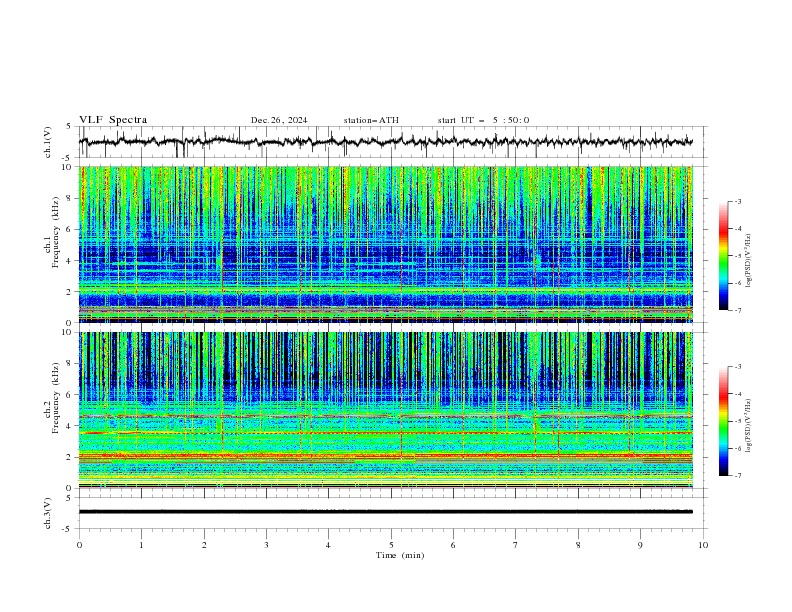The width and height of the screenshot is (792, 612).
Task: Click the "-3" tick on ch.2 colorbar
Action: click(x=737, y=367)
